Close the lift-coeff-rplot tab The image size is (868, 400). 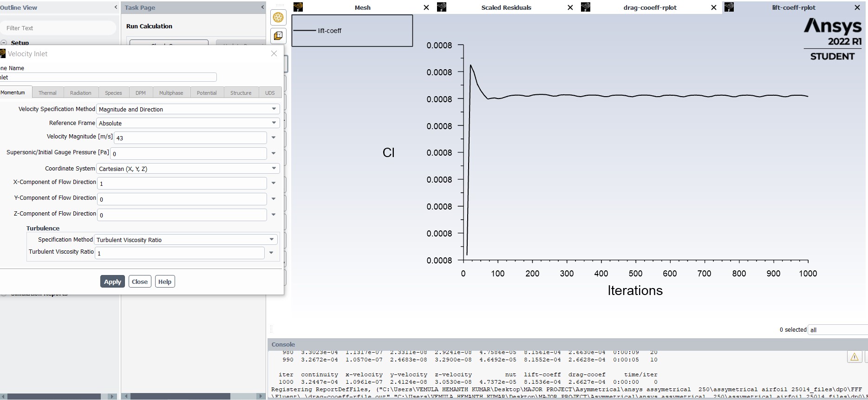pos(857,7)
